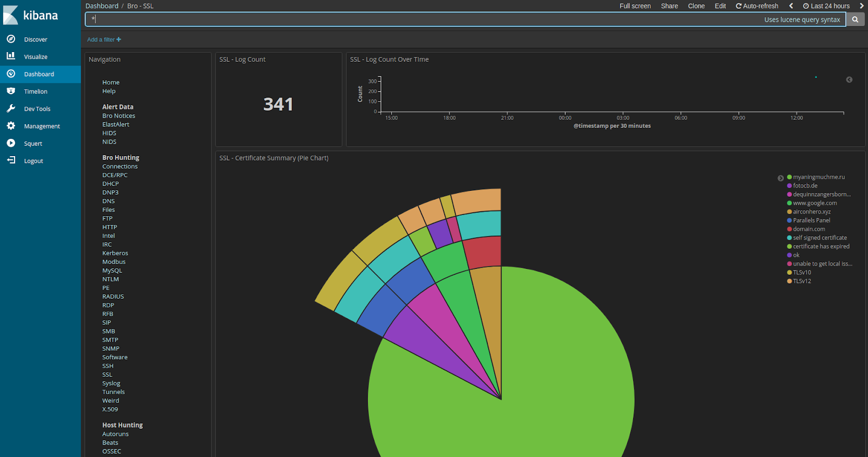The width and height of the screenshot is (868, 457).
Task: Open the Files hunting link
Action: tap(108, 210)
